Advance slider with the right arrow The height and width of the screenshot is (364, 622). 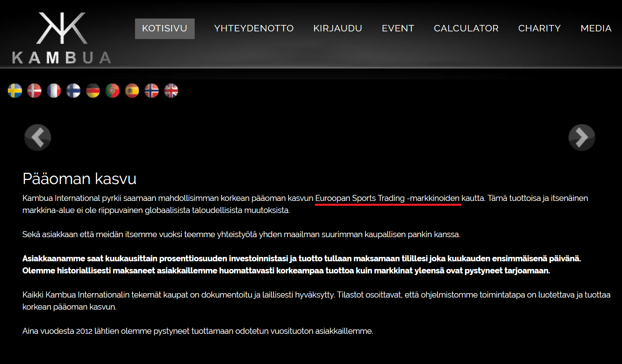coord(582,137)
